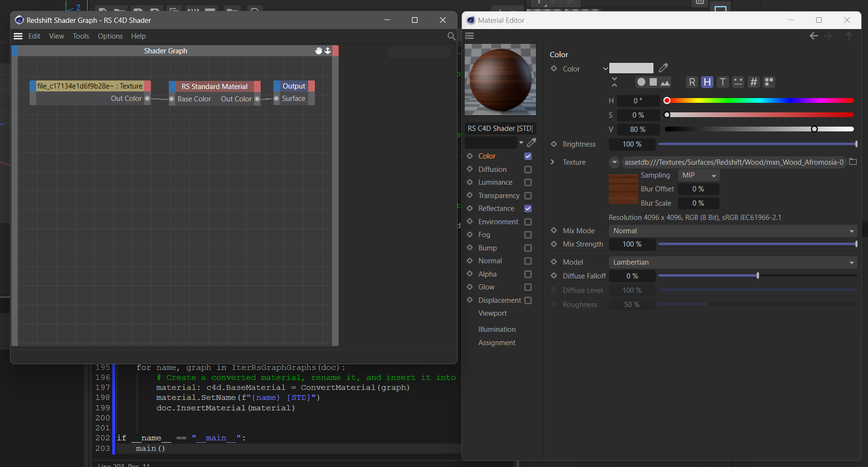868x467 pixels.
Task: Enable the Transparency channel checkbox
Action: coord(528,196)
